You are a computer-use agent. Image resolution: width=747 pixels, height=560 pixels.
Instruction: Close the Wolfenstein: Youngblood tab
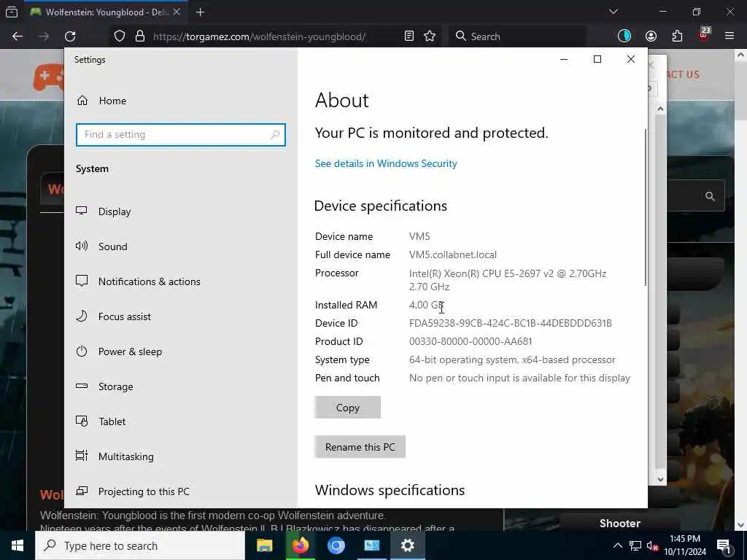177,12
